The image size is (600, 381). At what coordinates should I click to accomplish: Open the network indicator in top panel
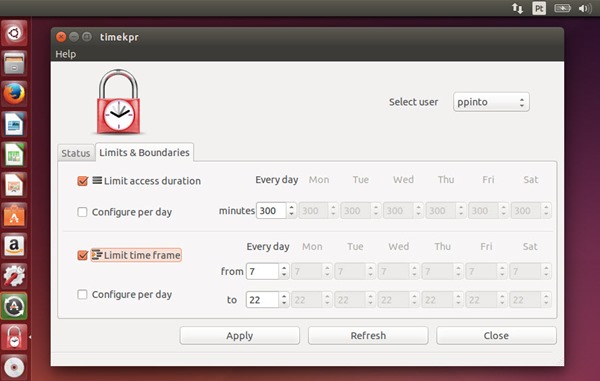[x=517, y=8]
